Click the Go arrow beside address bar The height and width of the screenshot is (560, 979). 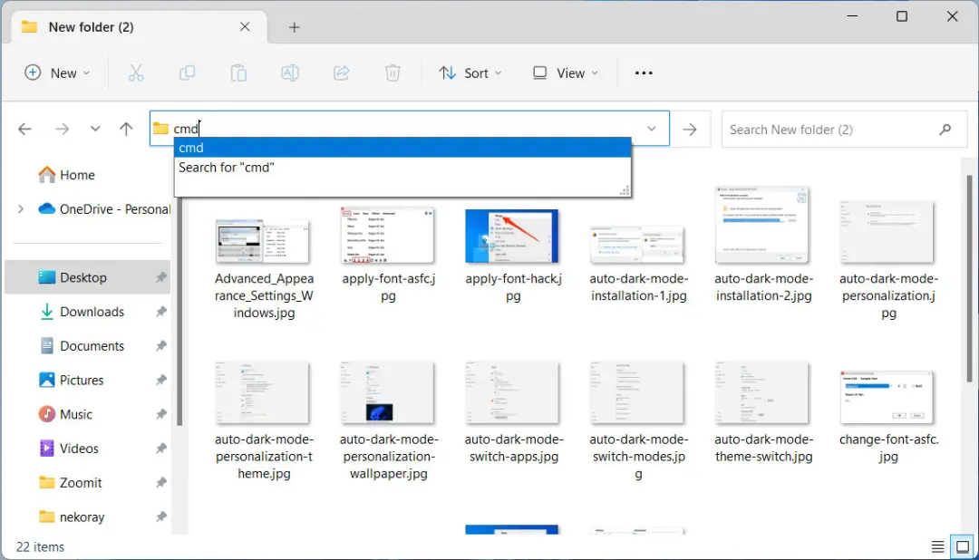pos(690,130)
